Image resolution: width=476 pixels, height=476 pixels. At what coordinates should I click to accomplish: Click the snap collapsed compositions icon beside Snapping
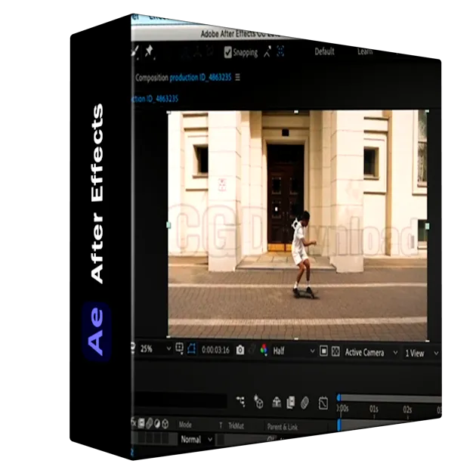point(267,52)
